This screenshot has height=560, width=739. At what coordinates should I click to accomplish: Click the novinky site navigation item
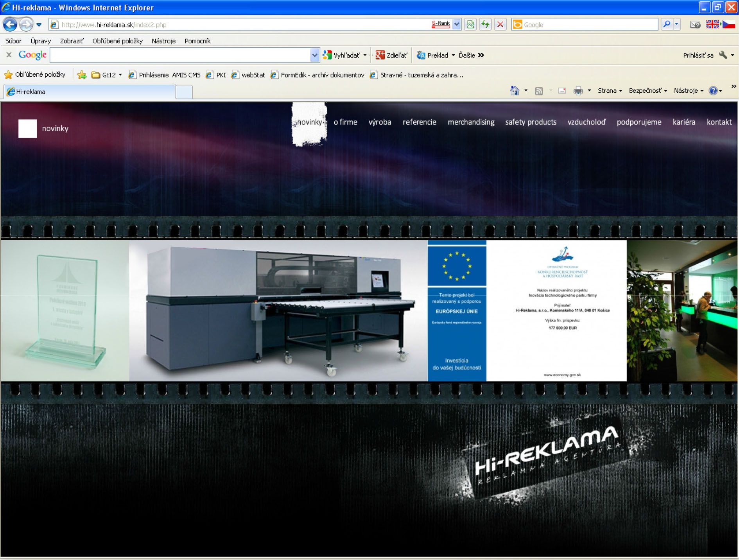click(309, 122)
